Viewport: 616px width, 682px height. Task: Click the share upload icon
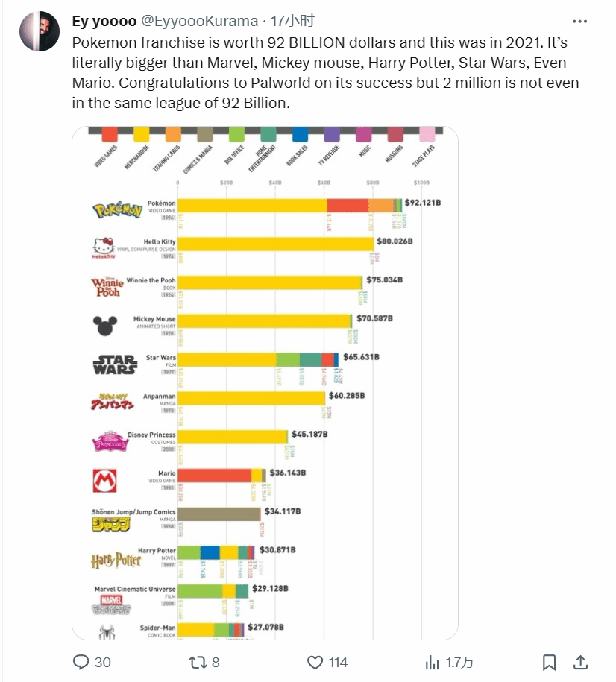(x=580, y=662)
